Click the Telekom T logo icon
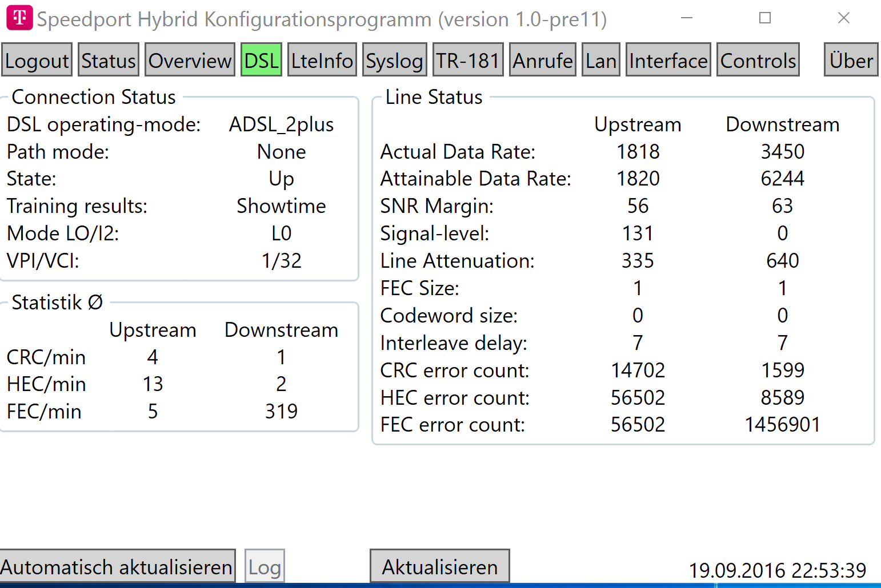Image resolution: width=881 pixels, height=588 pixels. [19, 18]
